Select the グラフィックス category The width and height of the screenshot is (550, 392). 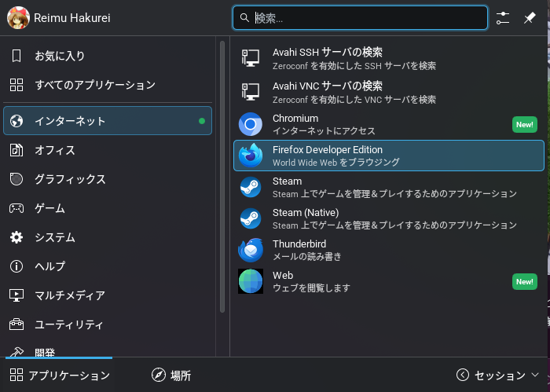coord(69,179)
